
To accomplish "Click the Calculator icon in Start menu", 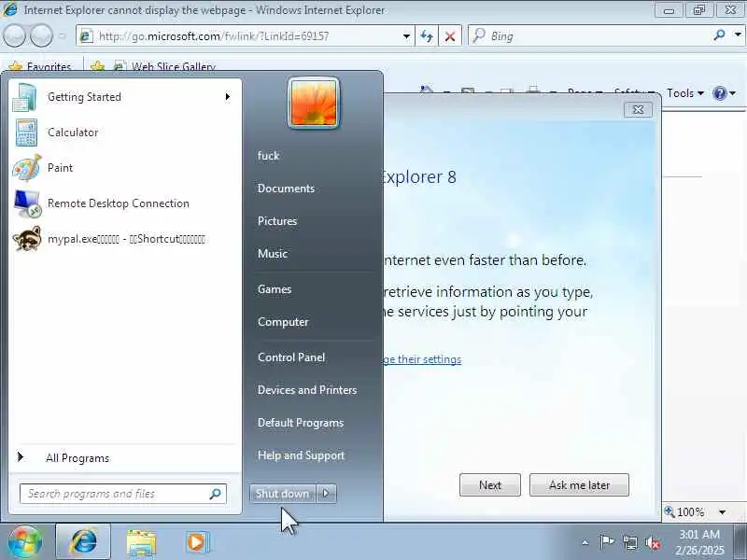I will [x=26, y=133].
